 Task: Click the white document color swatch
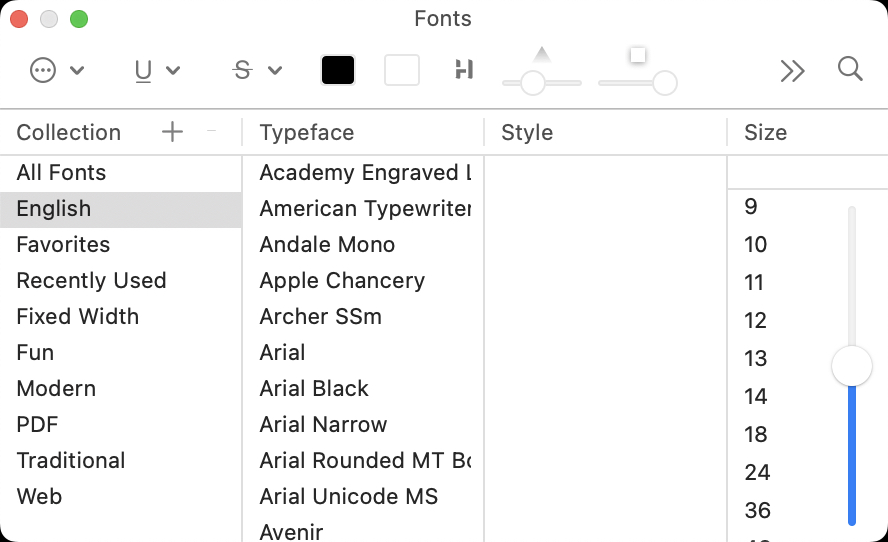coord(402,70)
